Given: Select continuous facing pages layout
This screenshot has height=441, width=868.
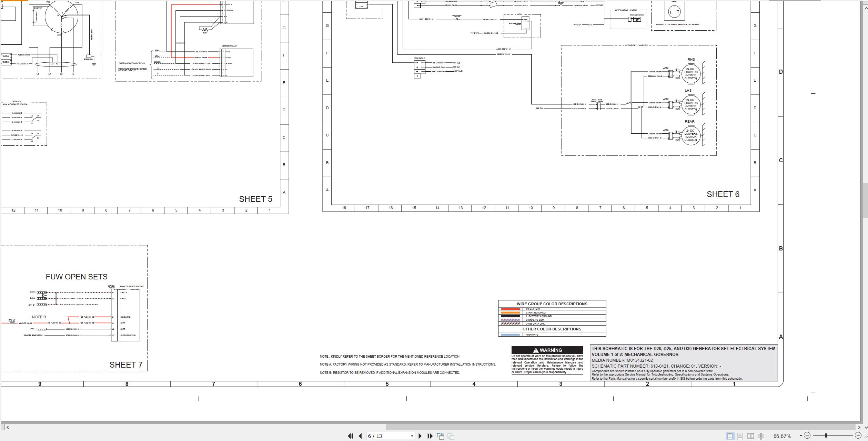Looking at the screenshot, I should pos(761,436).
